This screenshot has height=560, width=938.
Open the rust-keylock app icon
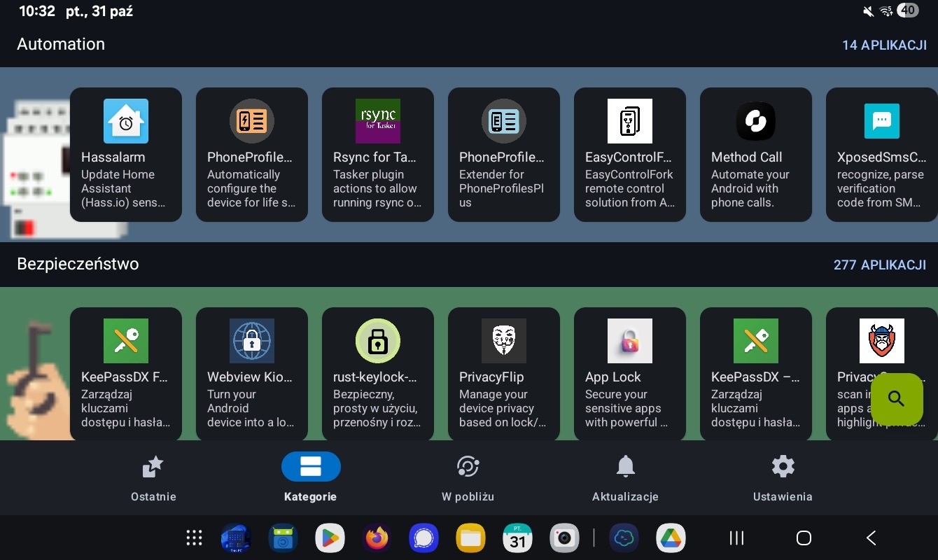click(378, 341)
